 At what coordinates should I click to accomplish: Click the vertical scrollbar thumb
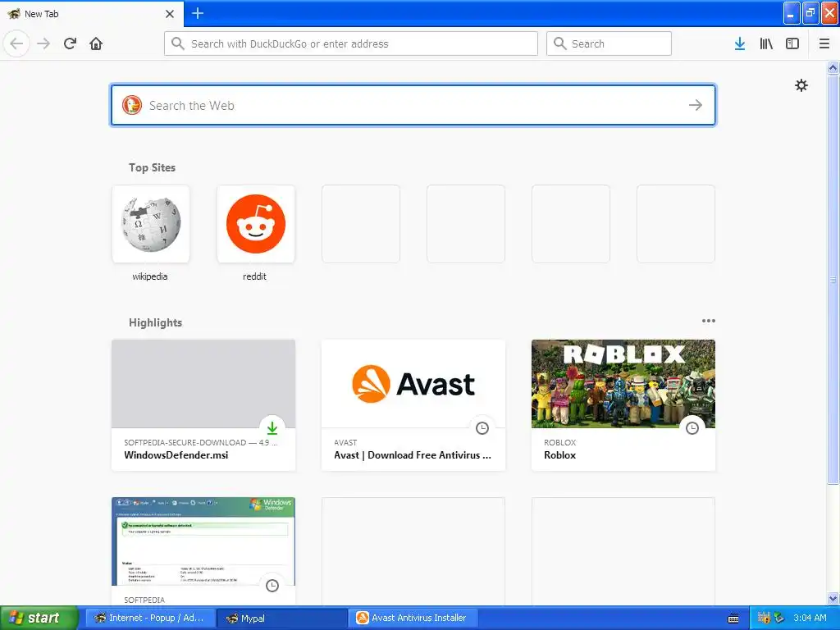(x=833, y=279)
